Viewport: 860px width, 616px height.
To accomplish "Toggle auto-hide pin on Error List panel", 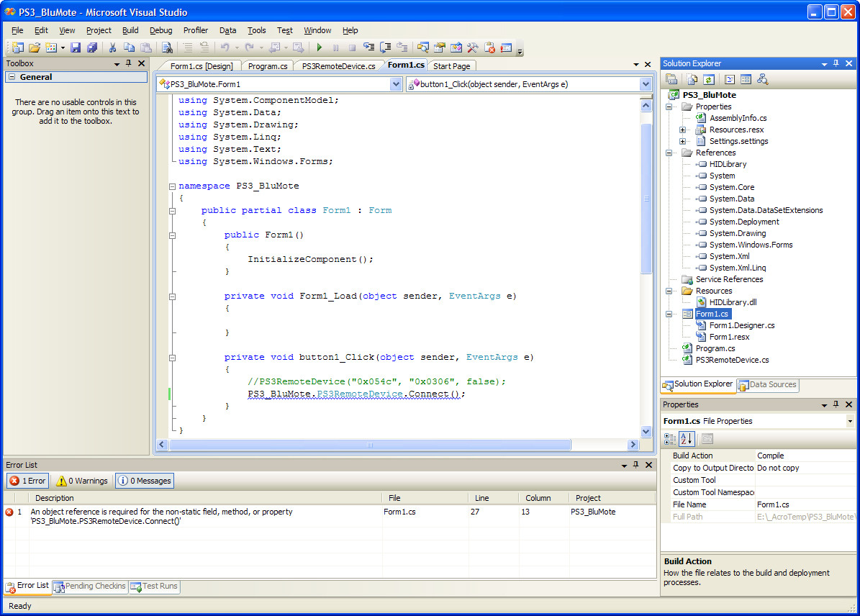I will tap(635, 465).
